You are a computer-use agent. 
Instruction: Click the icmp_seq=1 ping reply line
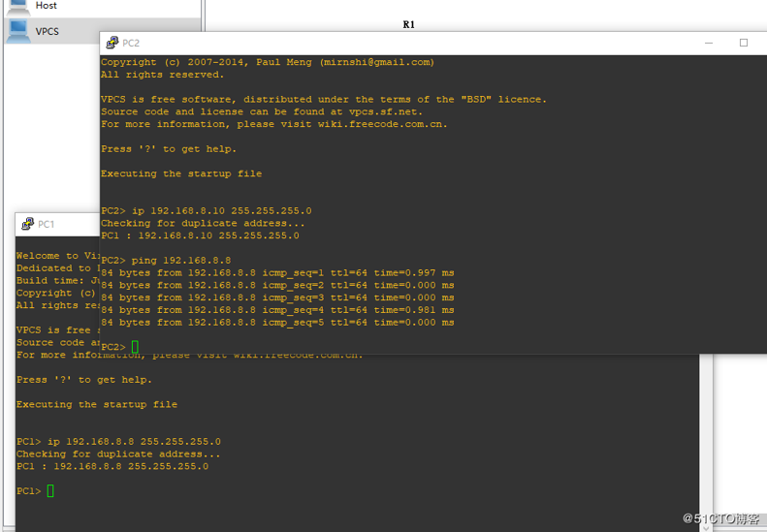coord(277,273)
